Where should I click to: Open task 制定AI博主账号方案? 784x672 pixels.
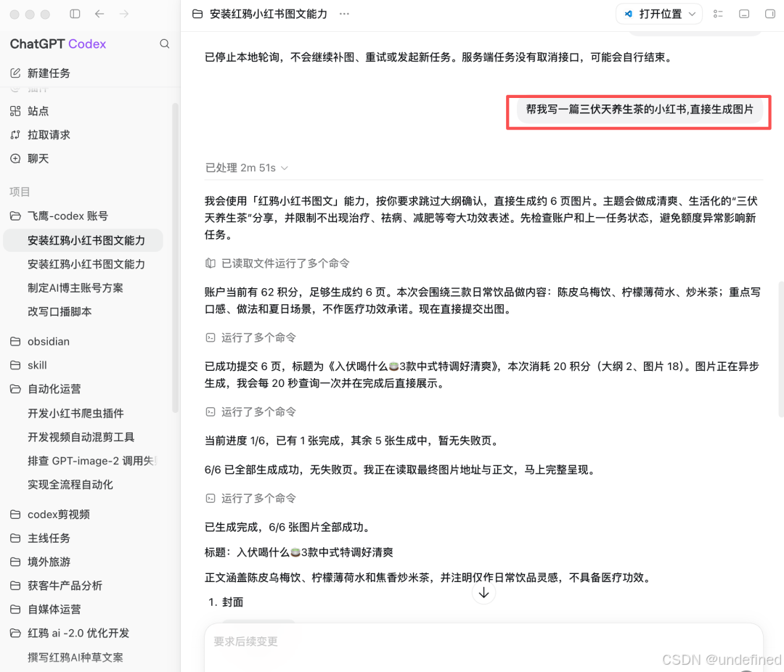[x=75, y=288]
